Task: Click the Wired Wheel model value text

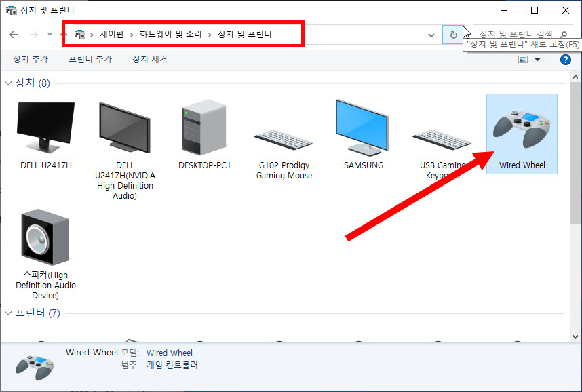Action: 170,353
